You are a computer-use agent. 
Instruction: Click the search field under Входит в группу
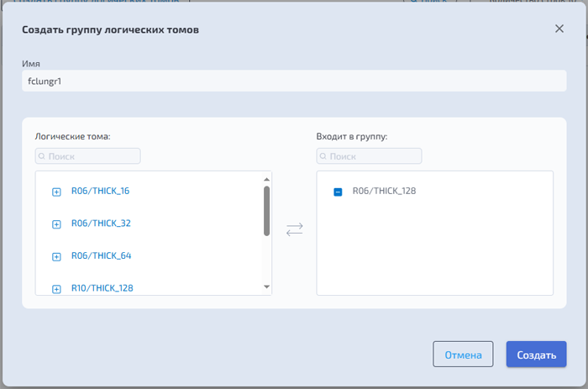(369, 156)
